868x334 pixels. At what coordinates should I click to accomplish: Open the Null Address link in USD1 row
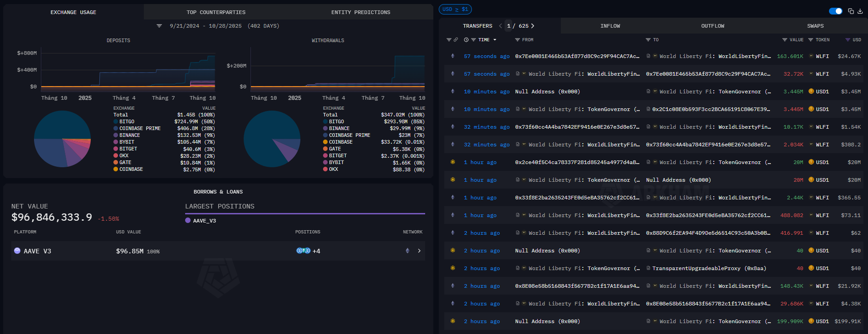[547, 92]
